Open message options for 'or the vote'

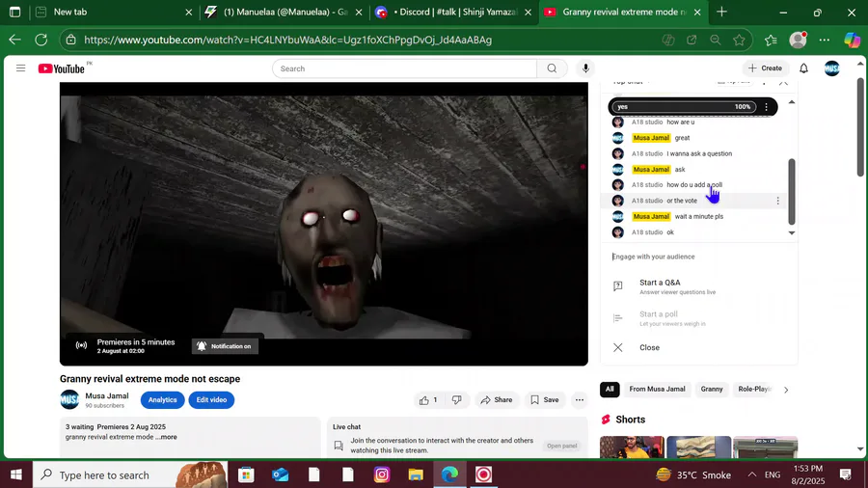777,201
